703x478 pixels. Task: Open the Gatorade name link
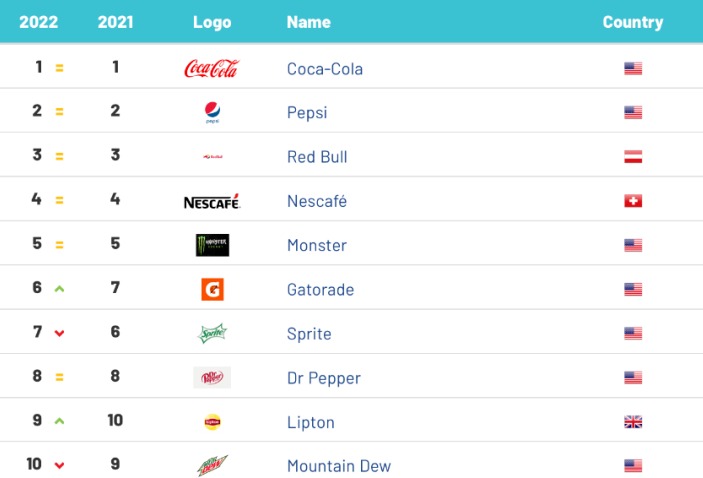[x=321, y=290]
